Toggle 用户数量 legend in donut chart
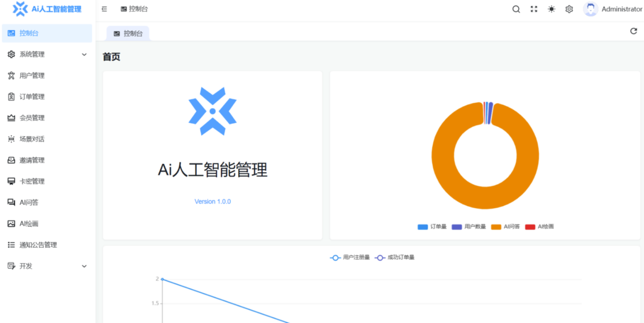Image resolution: width=644 pixels, height=323 pixels. pyautogui.click(x=469, y=227)
